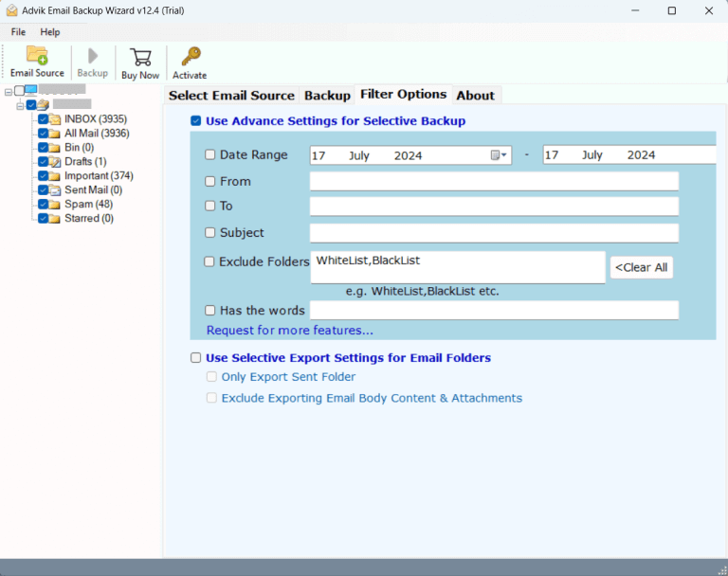Click the INBOX folder icon
This screenshot has height=576, width=728.
point(55,119)
